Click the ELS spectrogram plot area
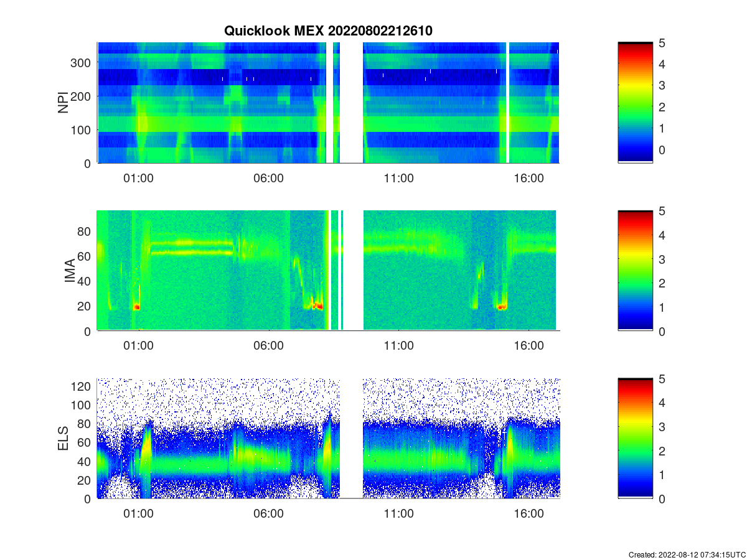 (x=328, y=438)
